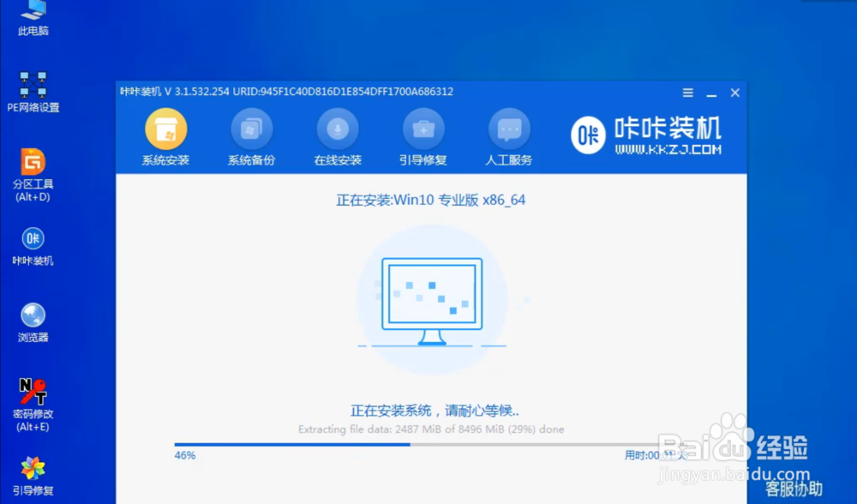Click the WWW.KKZJ.COM website text
857x504 pixels.
668,149
